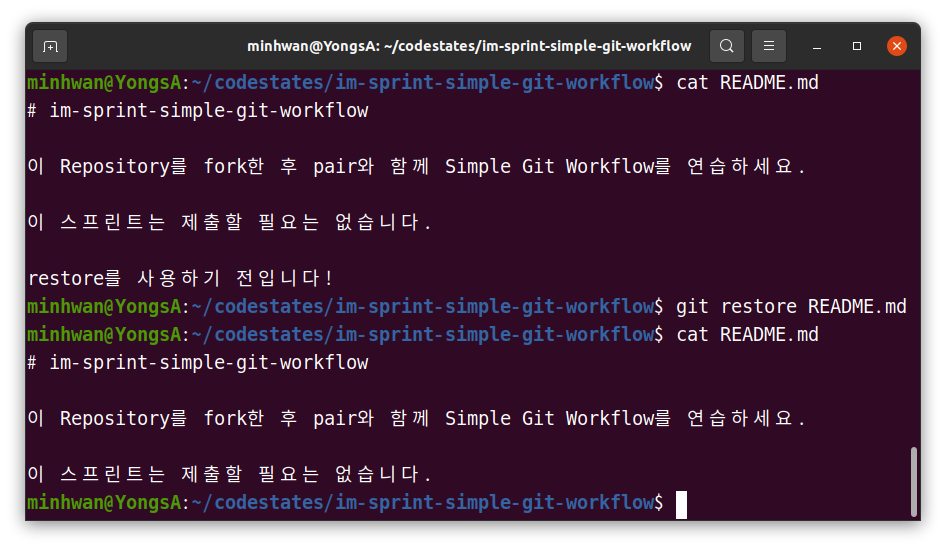
Task: Click the terminal scrollbar thumb
Action: pyautogui.click(x=913, y=481)
